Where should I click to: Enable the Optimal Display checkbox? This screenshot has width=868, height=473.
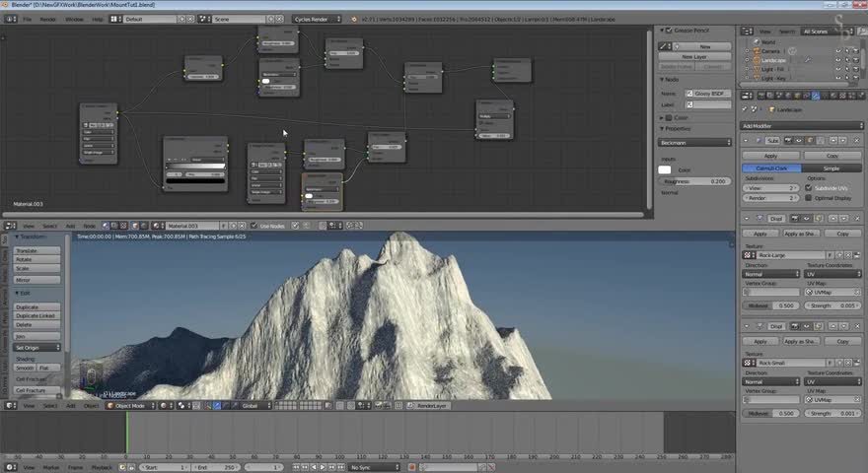(x=809, y=197)
